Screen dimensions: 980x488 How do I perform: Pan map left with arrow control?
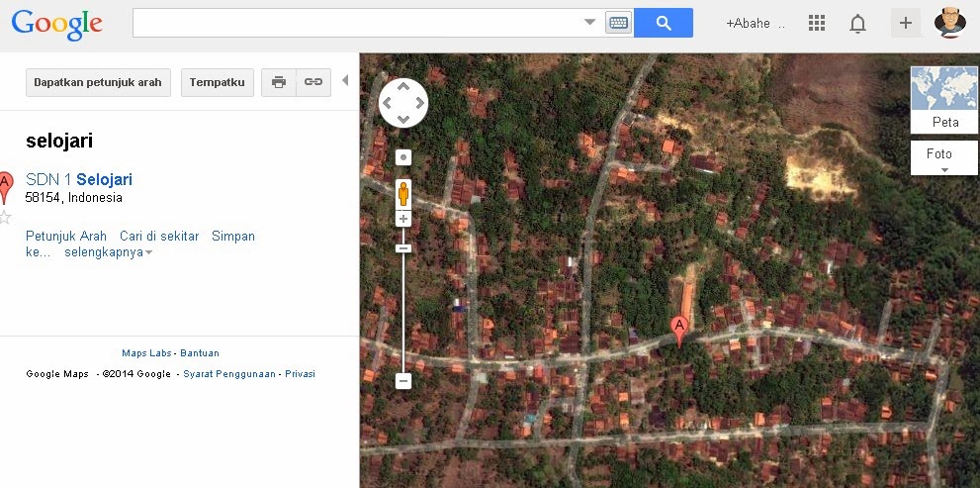pyautogui.click(x=388, y=103)
